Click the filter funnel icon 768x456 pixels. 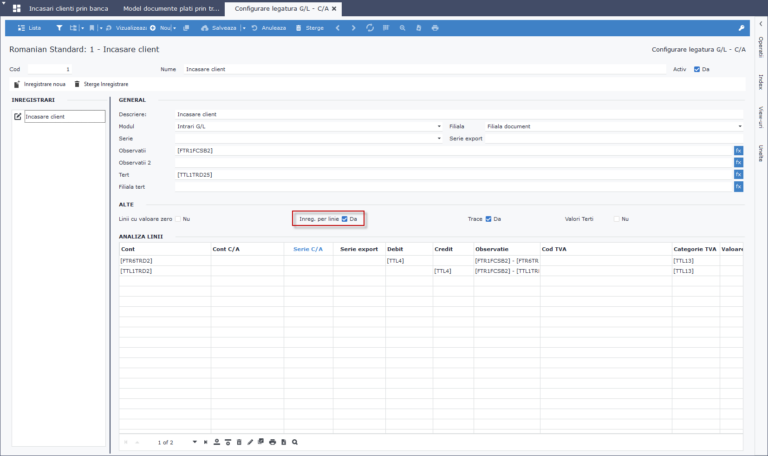[x=59, y=28]
